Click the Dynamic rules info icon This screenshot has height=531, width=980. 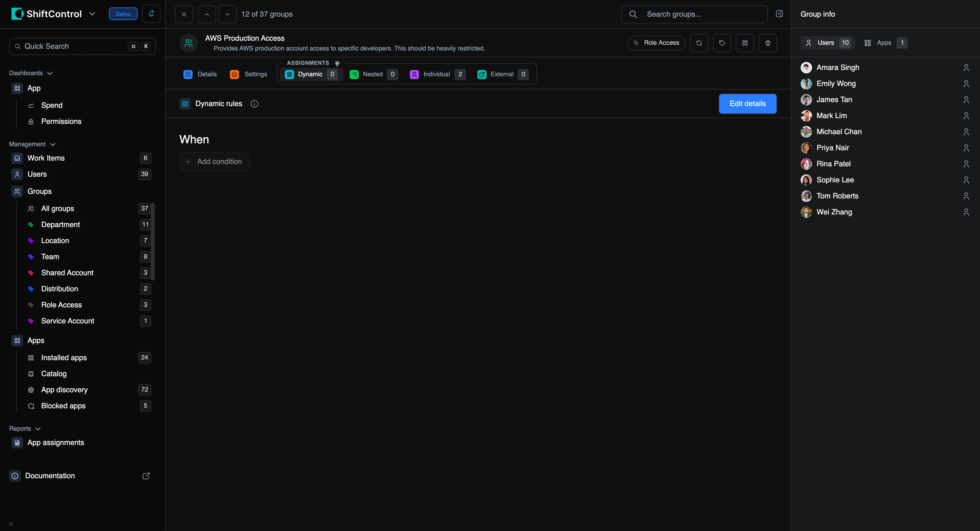254,104
